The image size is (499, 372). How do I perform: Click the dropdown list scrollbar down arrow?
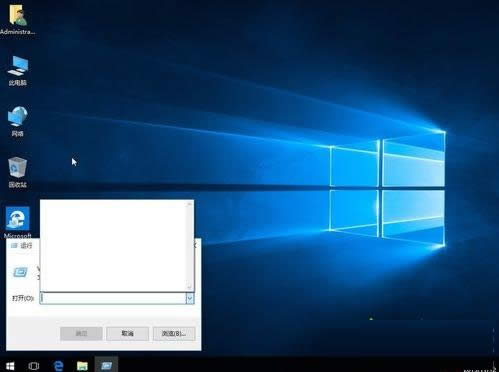pos(189,287)
